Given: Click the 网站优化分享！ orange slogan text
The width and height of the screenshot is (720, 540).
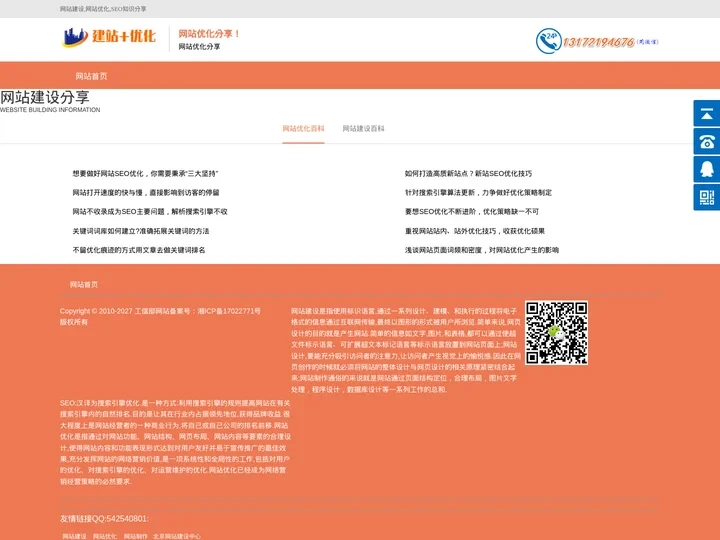Looking at the screenshot, I should [209, 34].
